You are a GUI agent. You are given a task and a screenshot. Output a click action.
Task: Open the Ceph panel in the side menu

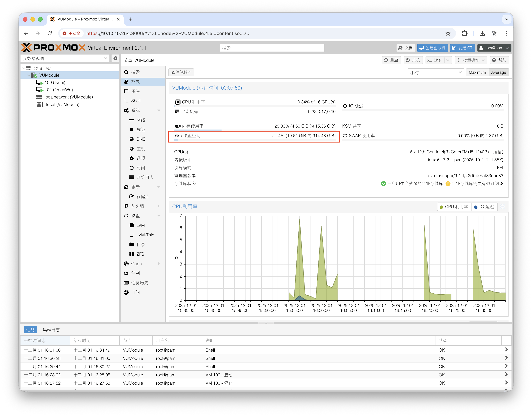136,264
